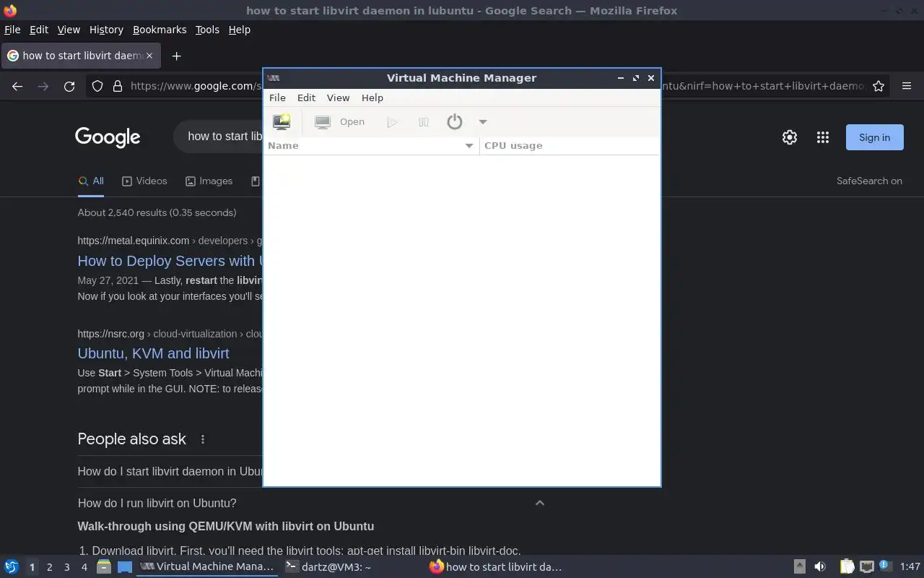Open a new Firefox tab

point(176,56)
